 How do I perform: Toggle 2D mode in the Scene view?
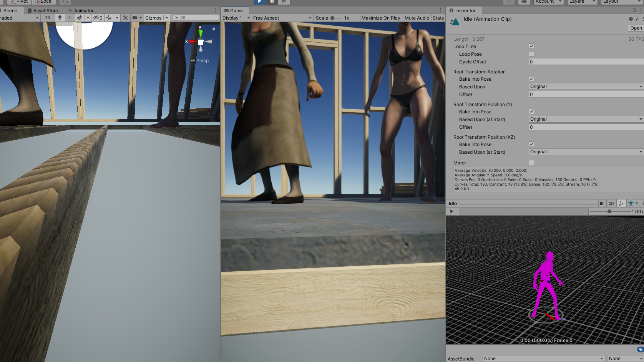pyautogui.click(x=48, y=18)
